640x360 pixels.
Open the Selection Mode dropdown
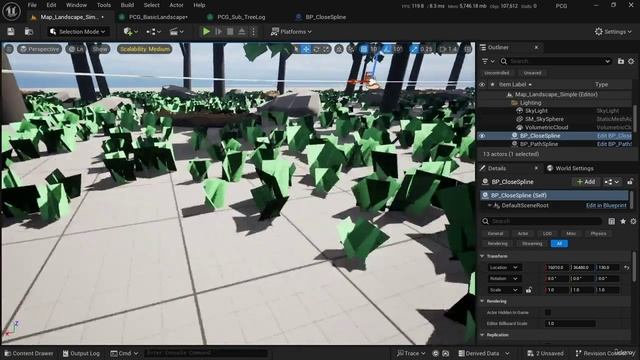click(77, 31)
